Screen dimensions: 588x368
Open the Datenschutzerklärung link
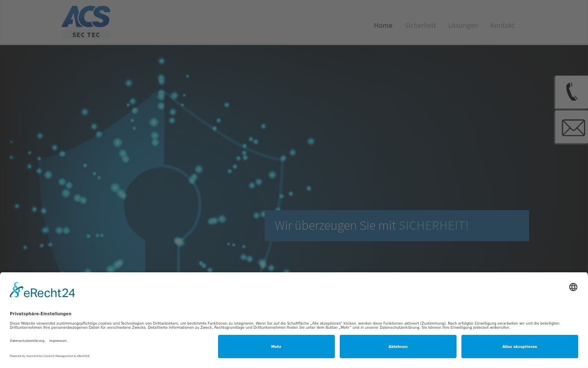pos(27,341)
